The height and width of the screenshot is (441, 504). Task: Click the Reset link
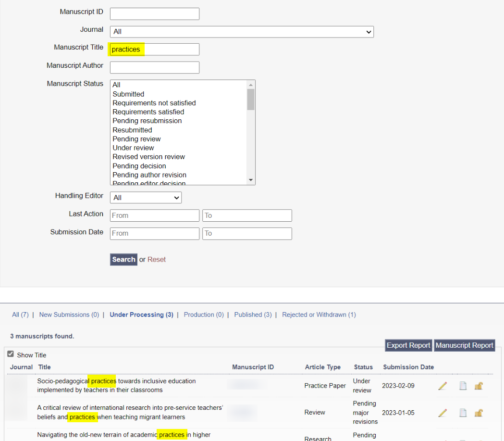click(157, 259)
